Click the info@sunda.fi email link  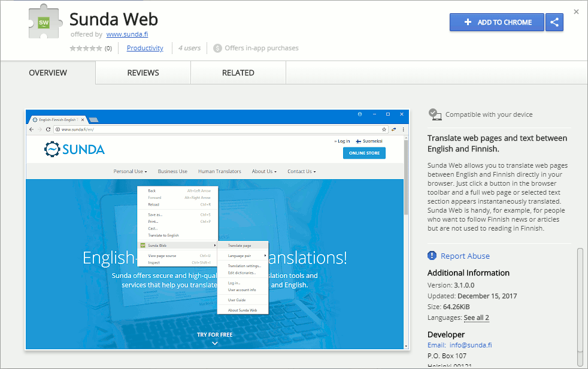click(x=471, y=345)
